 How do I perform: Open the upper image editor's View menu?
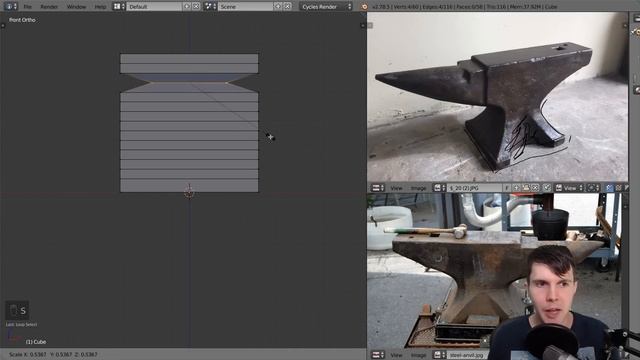[396, 188]
